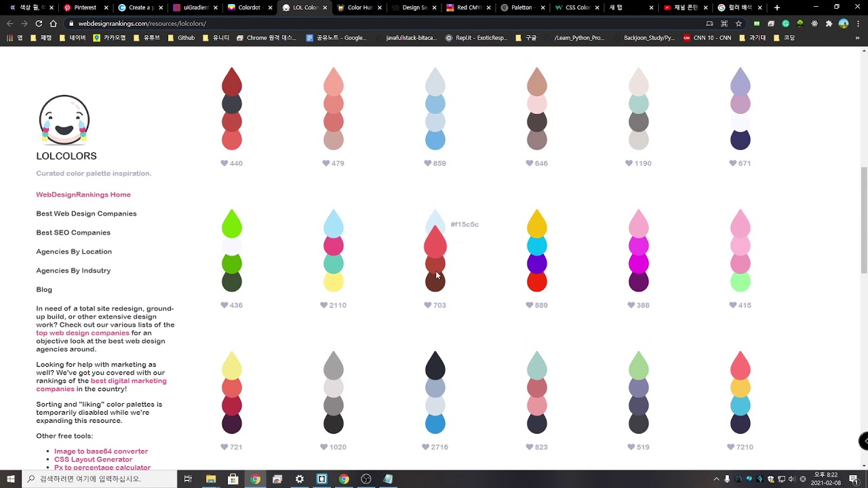Switch to the CSS Color tab

pyautogui.click(x=576, y=7)
